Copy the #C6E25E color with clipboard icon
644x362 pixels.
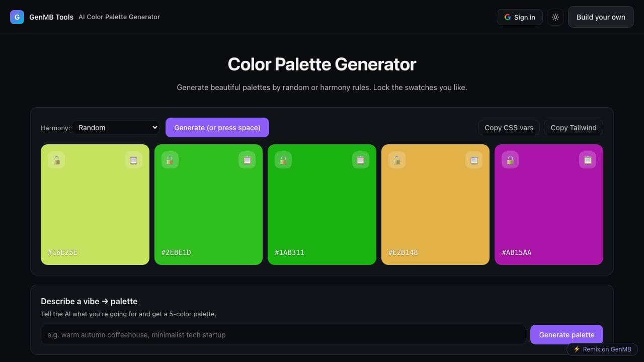click(134, 160)
